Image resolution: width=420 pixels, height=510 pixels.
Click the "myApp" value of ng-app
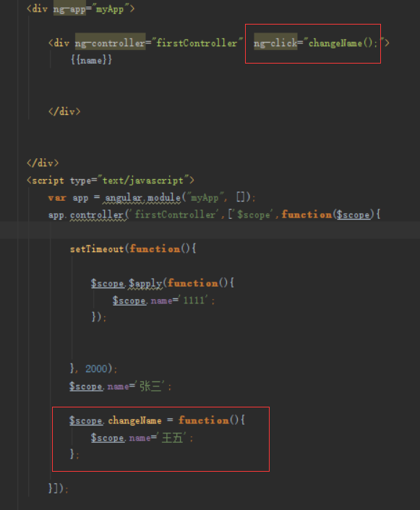coord(110,9)
